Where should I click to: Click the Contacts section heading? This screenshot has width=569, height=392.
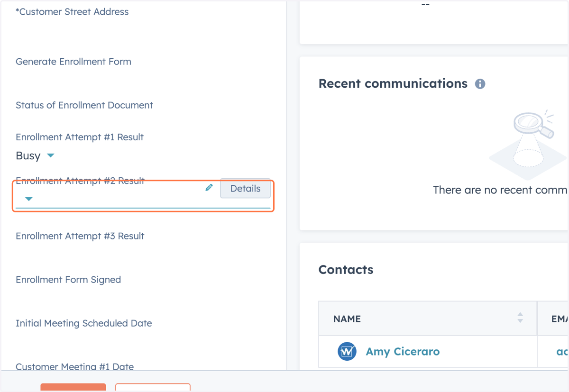click(x=346, y=270)
